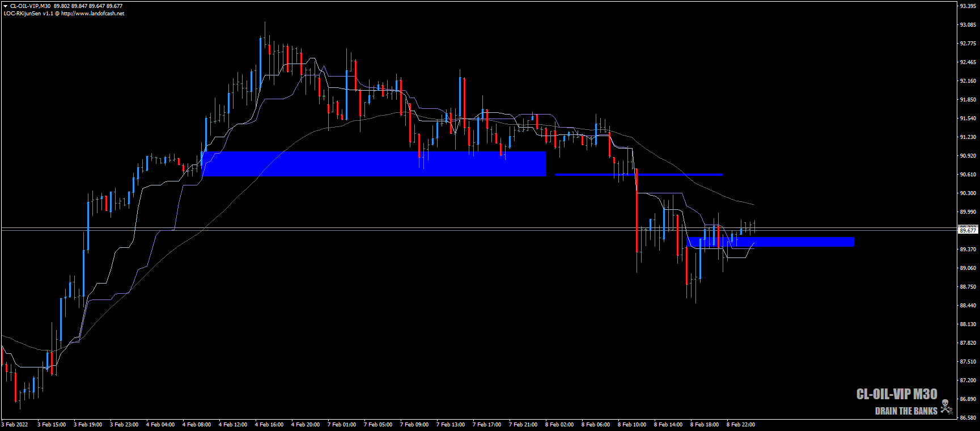Viewport: 980px width, 431px height.
Task: Click the 8 Feb 22:00 time label
Action: [x=741, y=425]
